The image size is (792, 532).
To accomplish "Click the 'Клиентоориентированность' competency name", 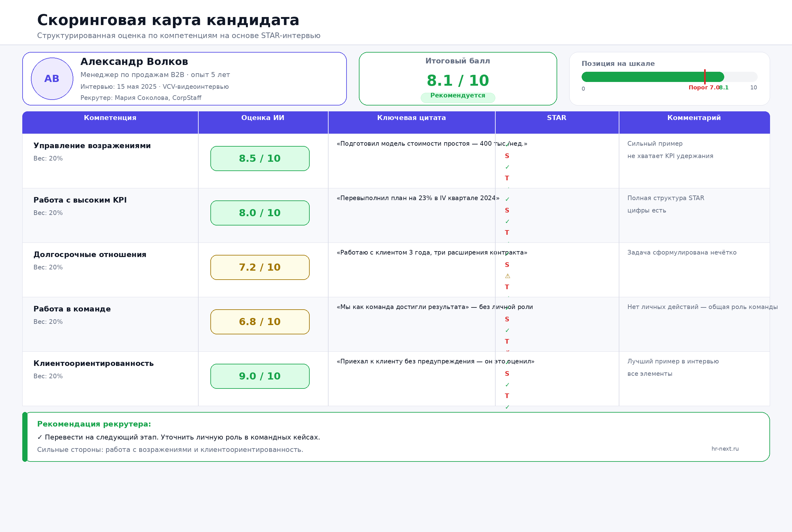I will [x=94, y=363].
